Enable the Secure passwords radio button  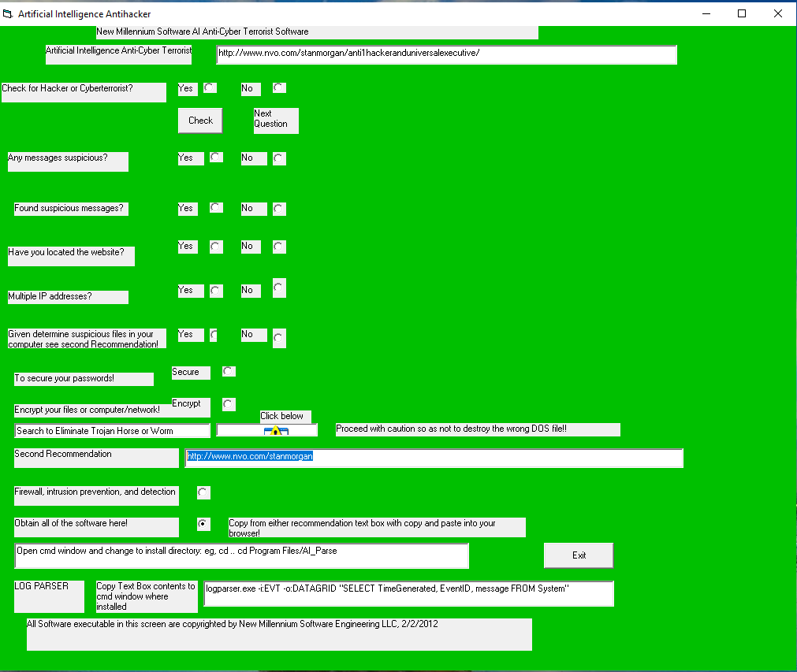click(x=229, y=371)
